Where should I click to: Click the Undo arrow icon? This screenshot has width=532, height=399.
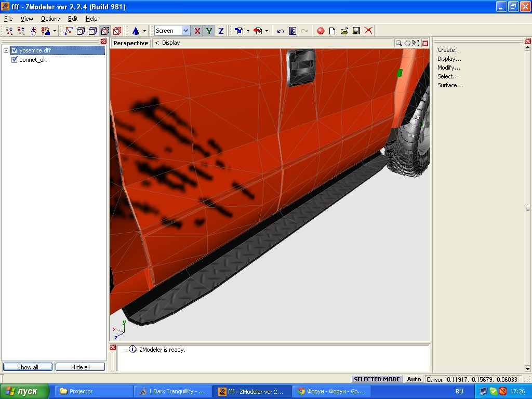280,31
